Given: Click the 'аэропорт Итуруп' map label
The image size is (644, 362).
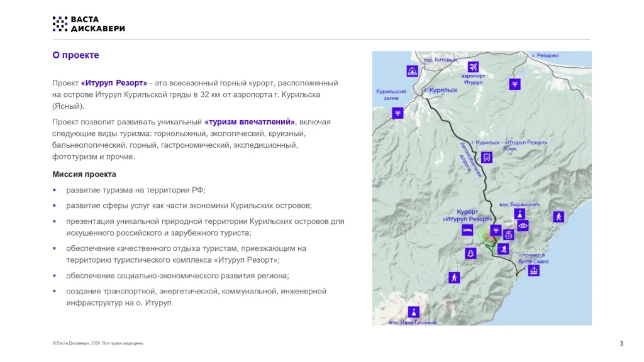Looking at the screenshot, I should pos(473,79).
